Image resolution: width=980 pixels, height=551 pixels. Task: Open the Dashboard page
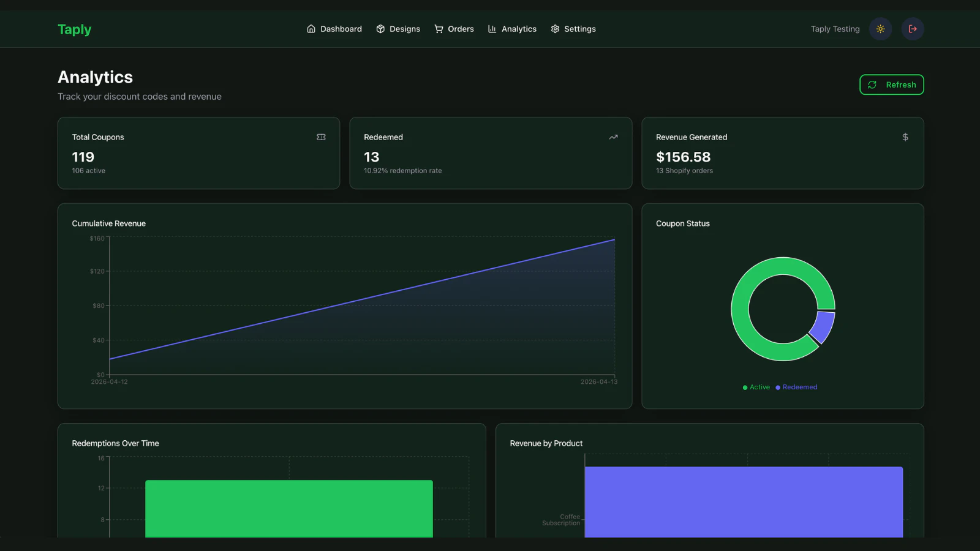pos(334,29)
